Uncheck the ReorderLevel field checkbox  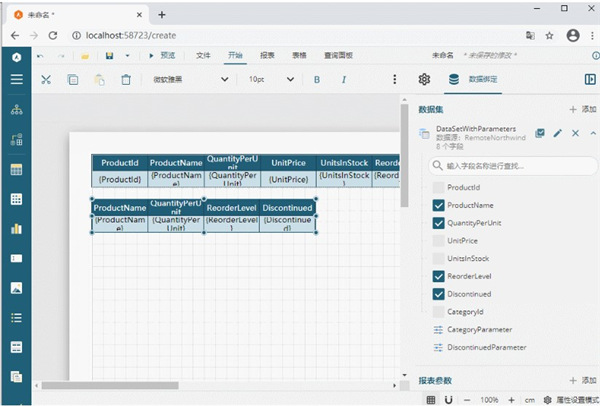click(438, 276)
